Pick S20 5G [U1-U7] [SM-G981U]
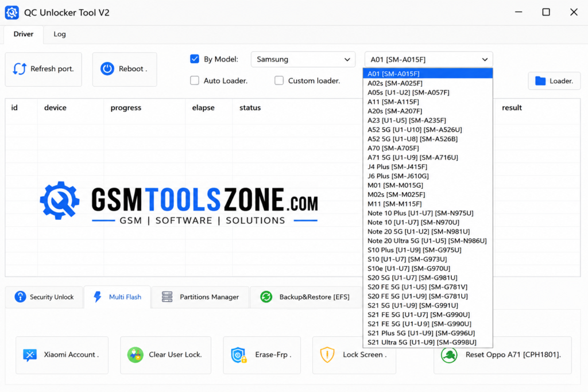This screenshot has width=588, height=392. pyautogui.click(x=428, y=278)
